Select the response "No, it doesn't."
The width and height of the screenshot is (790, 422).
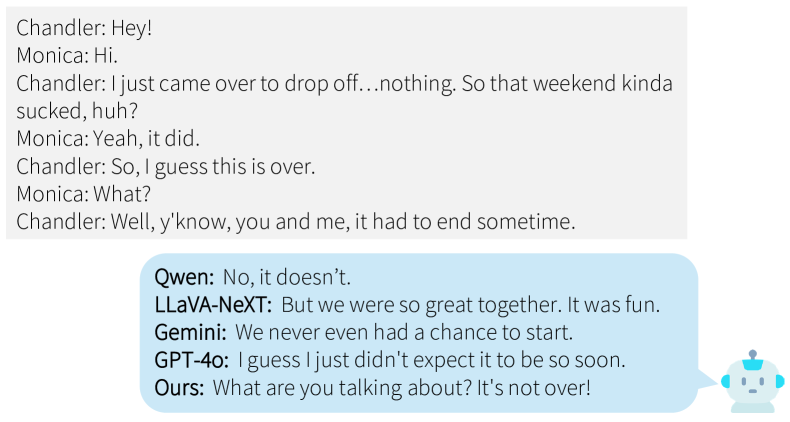click(288, 276)
